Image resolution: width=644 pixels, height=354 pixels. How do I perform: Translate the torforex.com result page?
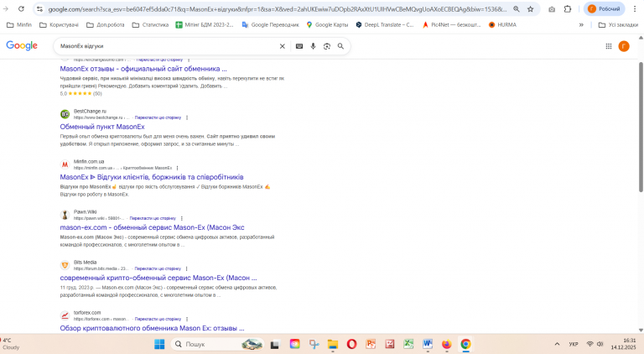[x=158, y=319]
